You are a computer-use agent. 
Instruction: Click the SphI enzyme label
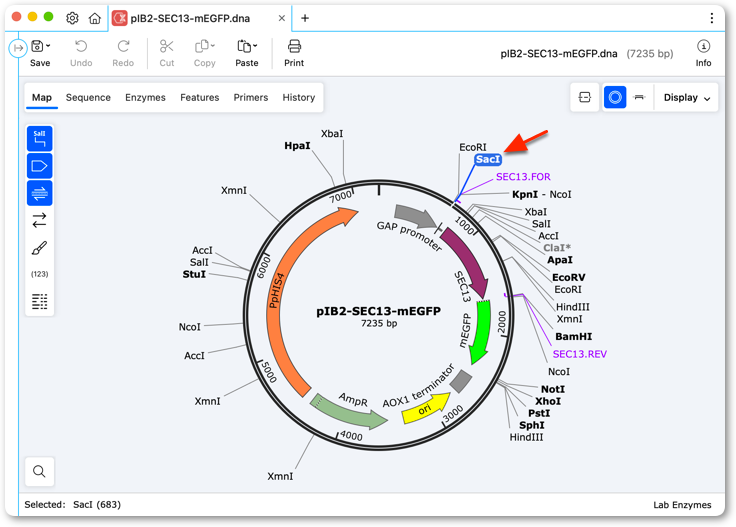(531, 425)
